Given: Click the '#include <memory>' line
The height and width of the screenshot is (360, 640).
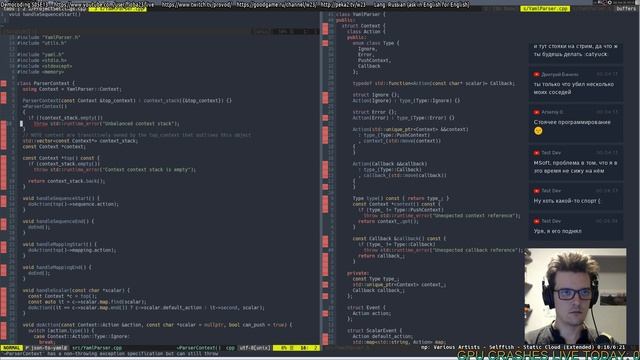Looking at the screenshot, I should coord(40,72).
